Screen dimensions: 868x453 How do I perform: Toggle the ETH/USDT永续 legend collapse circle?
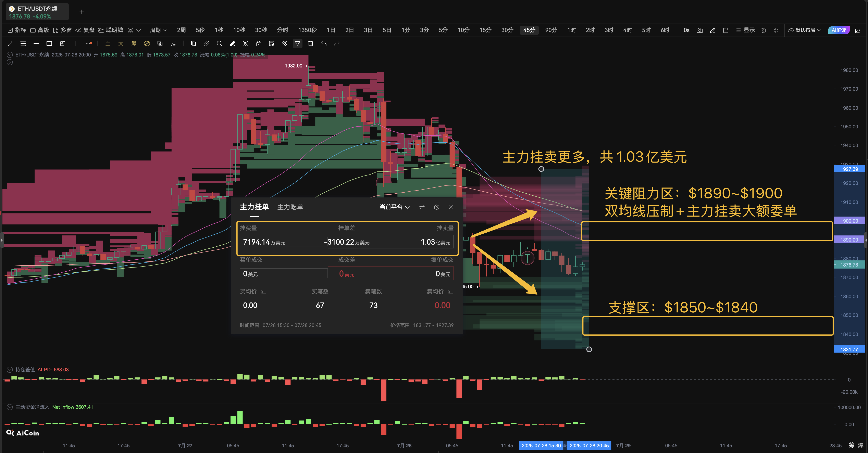(10, 55)
